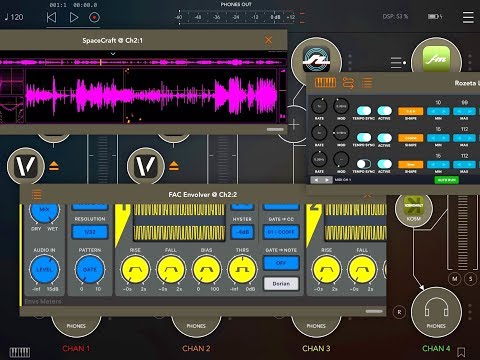The image size is (480, 360).
Task: Click the Pattern Gate knob
Action: tap(90, 269)
